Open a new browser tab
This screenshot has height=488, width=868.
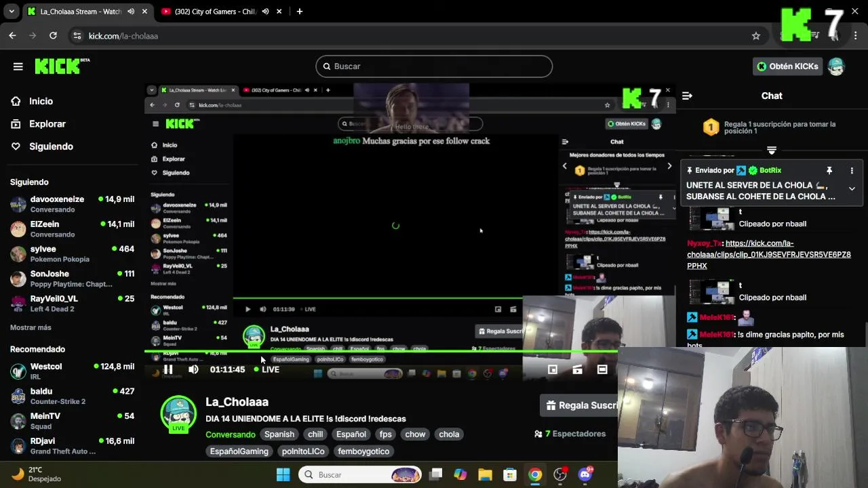[299, 12]
